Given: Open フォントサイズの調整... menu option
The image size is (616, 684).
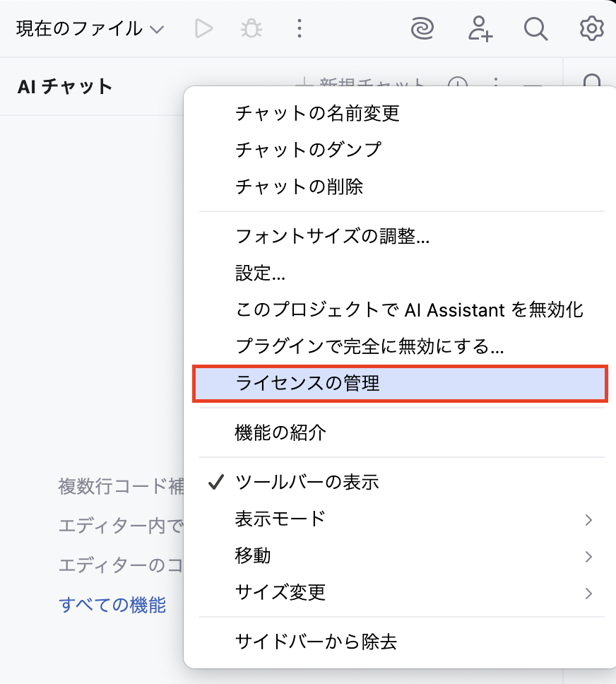Looking at the screenshot, I should point(332,236).
